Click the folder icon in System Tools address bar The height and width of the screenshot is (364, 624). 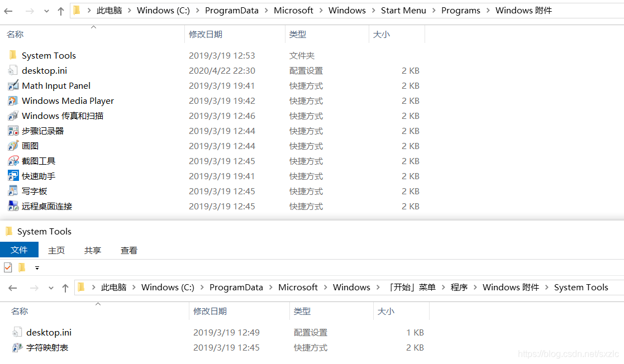click(x=82, y=287)
